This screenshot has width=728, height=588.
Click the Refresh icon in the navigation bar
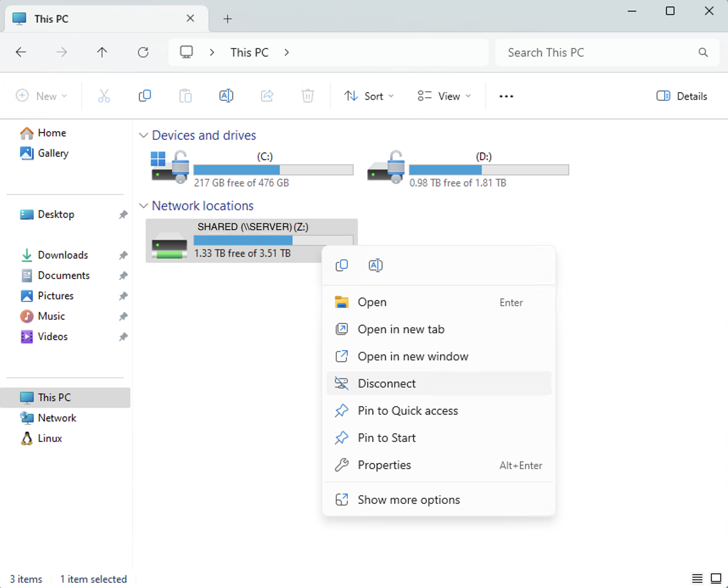[143, 52]
